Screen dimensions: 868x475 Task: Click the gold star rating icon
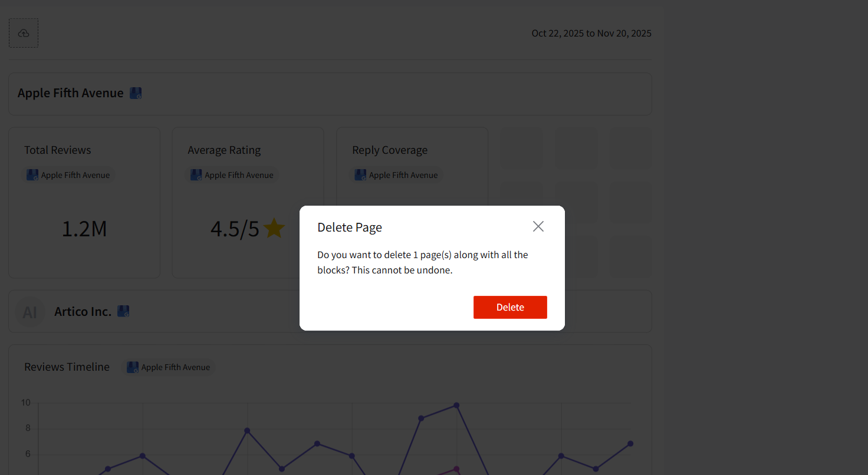tap(274, 228)
